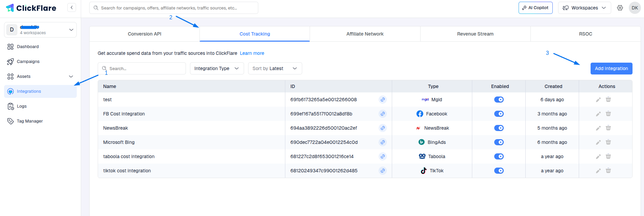Click the integrations Search field

(x=142, y=68)
